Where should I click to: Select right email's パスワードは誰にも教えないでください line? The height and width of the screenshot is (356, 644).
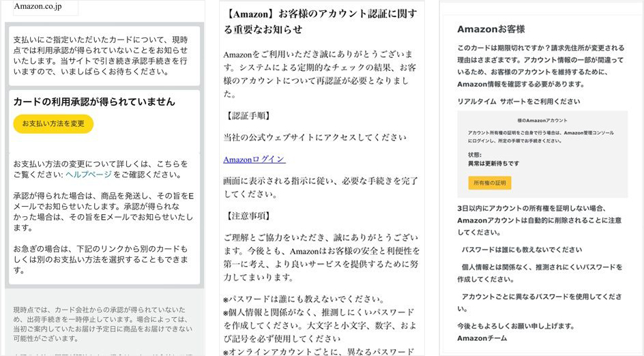pyautogui.click(x=522, y=250)
